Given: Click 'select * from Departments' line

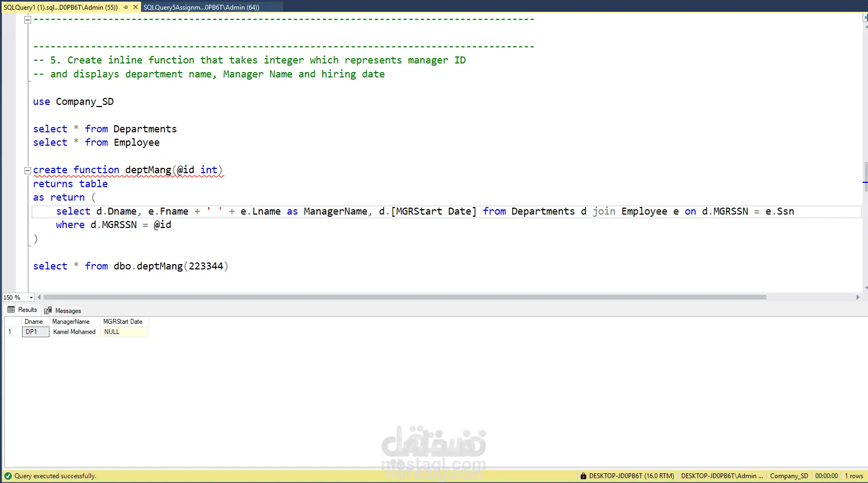Looking at the screenshot, I should 105,129.
